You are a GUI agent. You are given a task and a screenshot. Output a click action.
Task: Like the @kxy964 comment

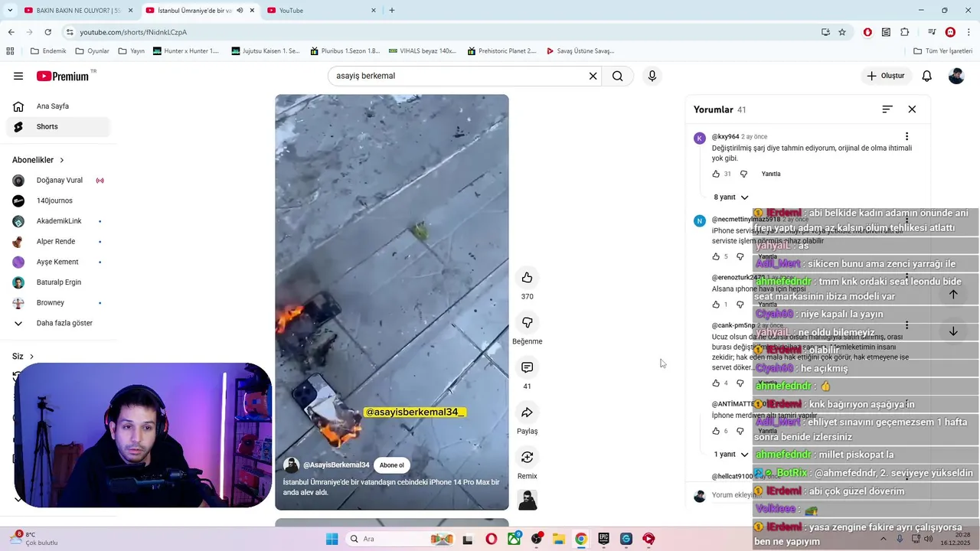coord(716,174)
